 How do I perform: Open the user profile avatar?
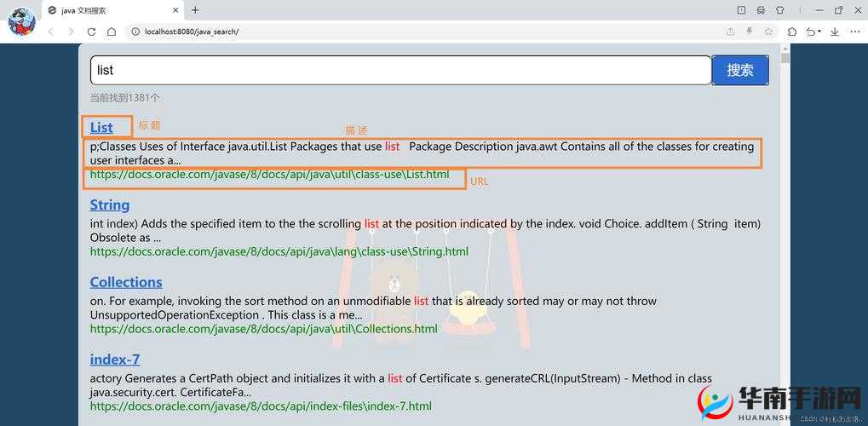coord(21,21)
